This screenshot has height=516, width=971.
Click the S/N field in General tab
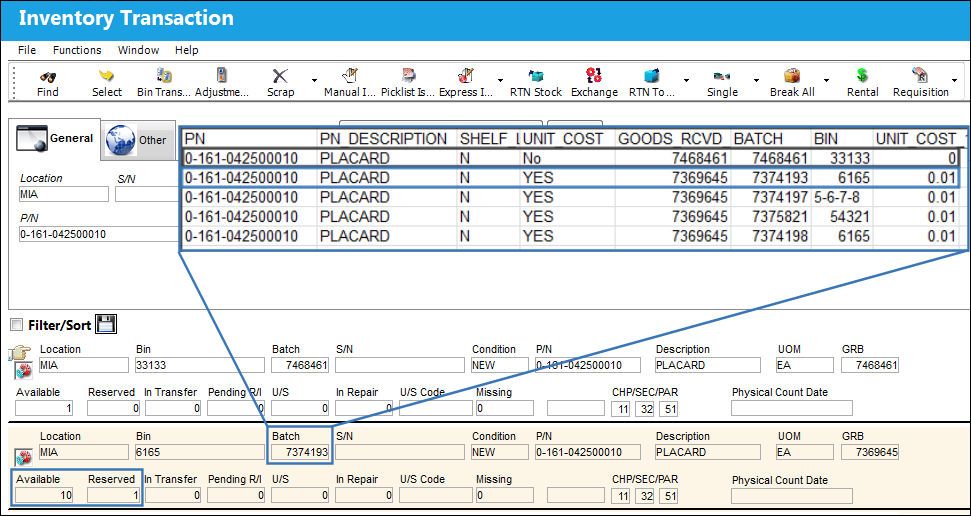coord(147,194)
